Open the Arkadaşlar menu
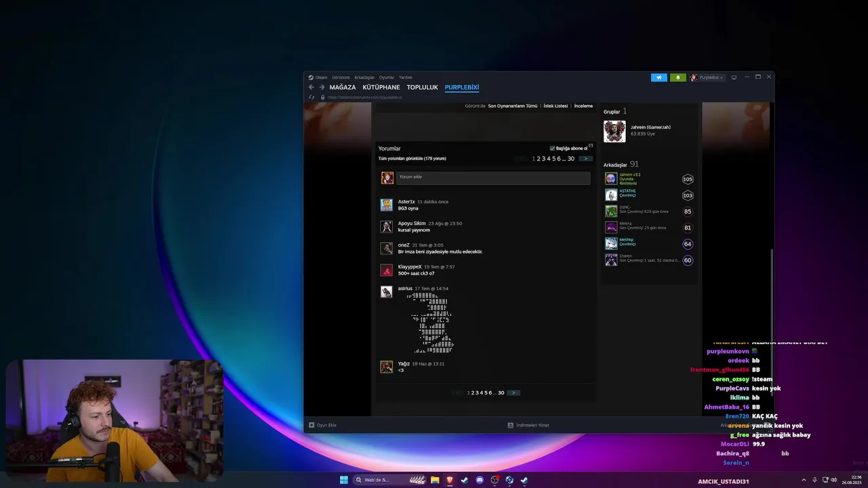868x488 pixels. (364, 77)
